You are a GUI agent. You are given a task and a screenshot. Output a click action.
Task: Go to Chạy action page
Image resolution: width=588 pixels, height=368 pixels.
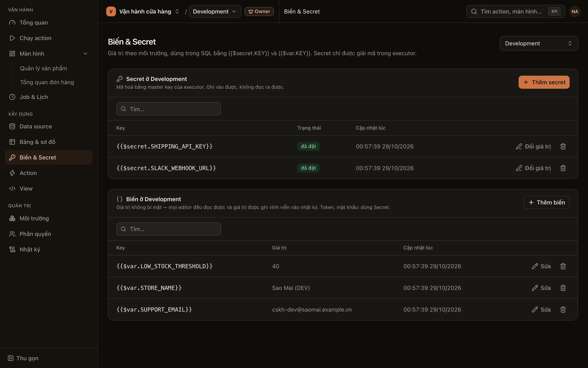point(49,38)
